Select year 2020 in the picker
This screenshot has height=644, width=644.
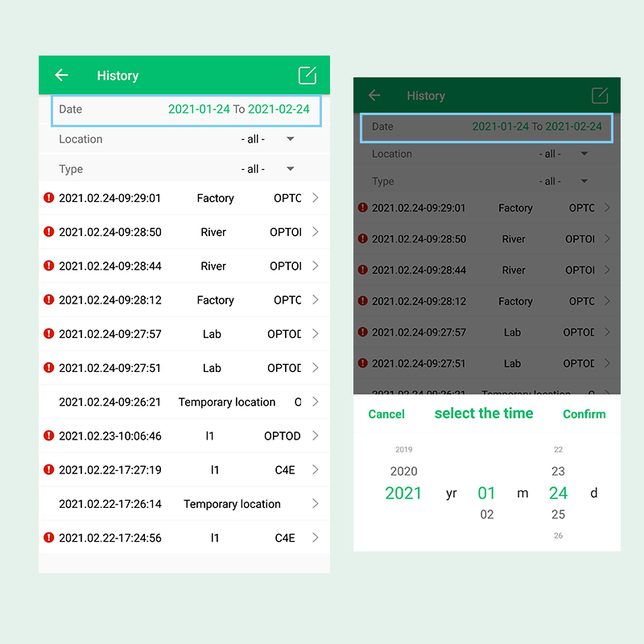[x=403, y=472]
